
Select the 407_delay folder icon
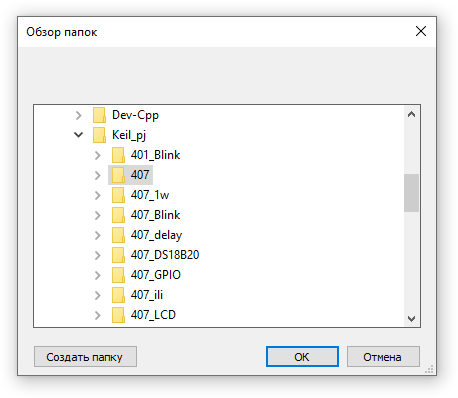[118, 235]
